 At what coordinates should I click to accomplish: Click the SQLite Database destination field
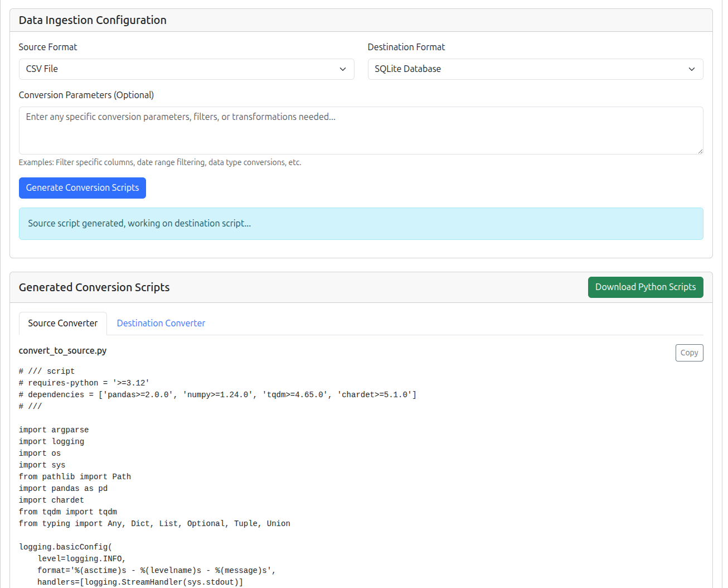tap(535, 69)
